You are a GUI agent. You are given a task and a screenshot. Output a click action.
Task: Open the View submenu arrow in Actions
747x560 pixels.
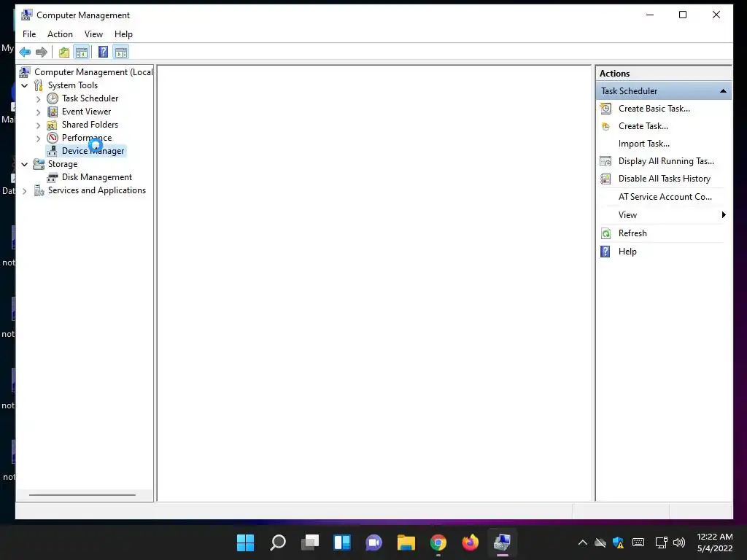click(x=724, y=215)
